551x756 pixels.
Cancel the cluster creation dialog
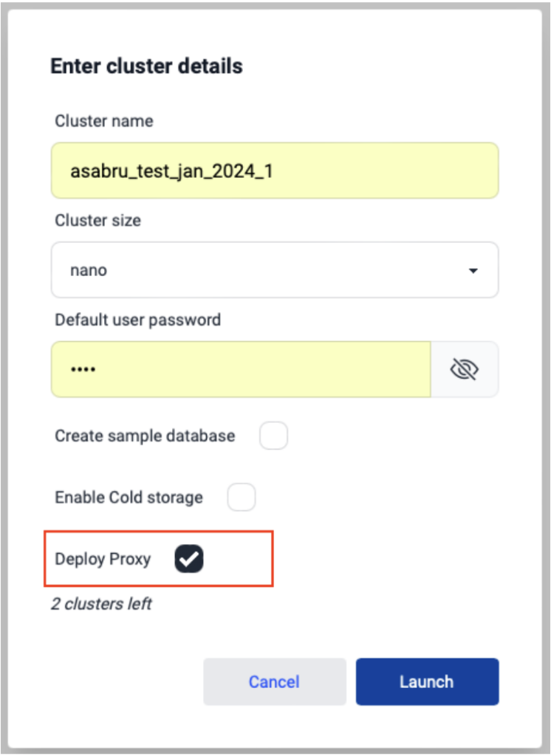274,681
